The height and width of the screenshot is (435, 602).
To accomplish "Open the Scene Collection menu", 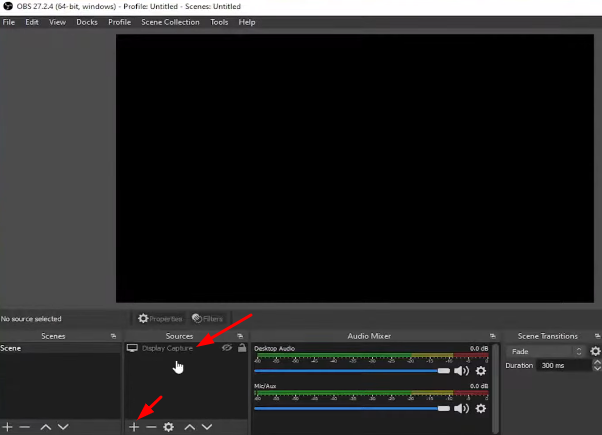I will [170, 22].
